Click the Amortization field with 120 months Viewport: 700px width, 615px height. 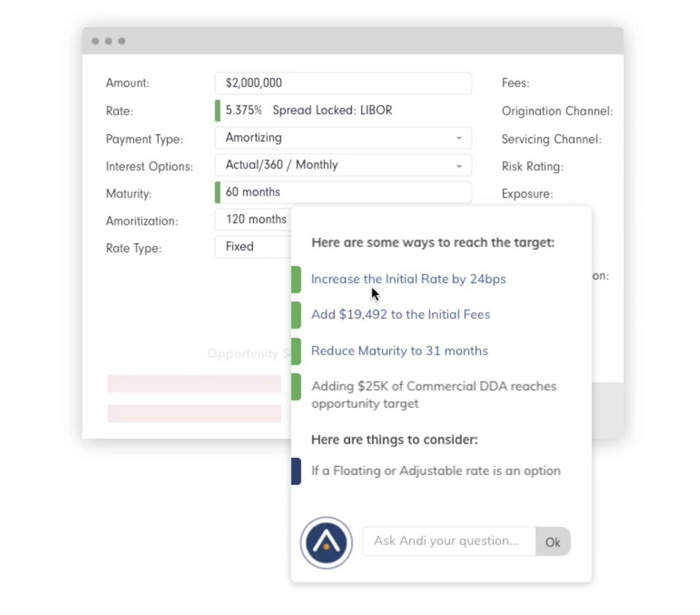point(253,220)
